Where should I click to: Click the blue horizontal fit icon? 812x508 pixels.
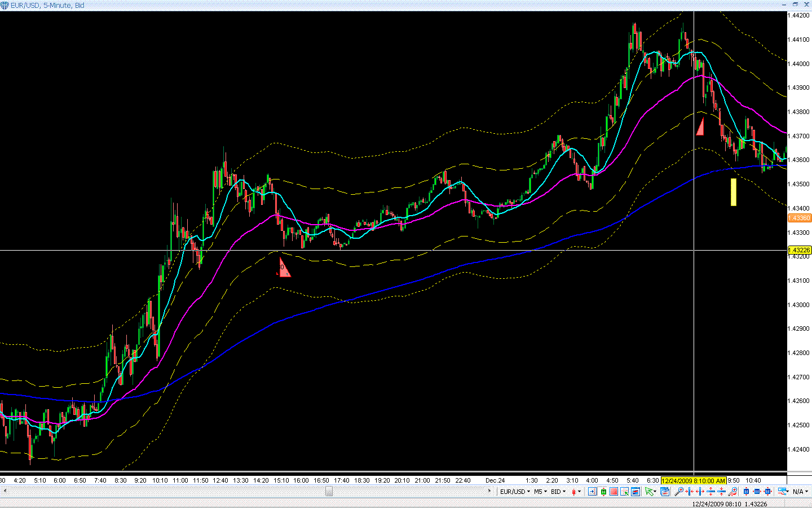(x=757, y=492)
